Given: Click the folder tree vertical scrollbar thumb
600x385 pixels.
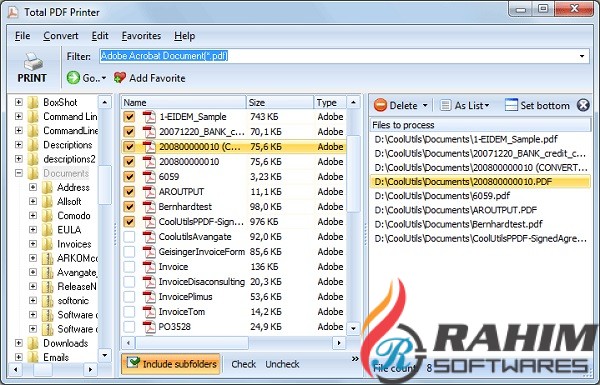Looking at the screenshot, I should (104, 185).
